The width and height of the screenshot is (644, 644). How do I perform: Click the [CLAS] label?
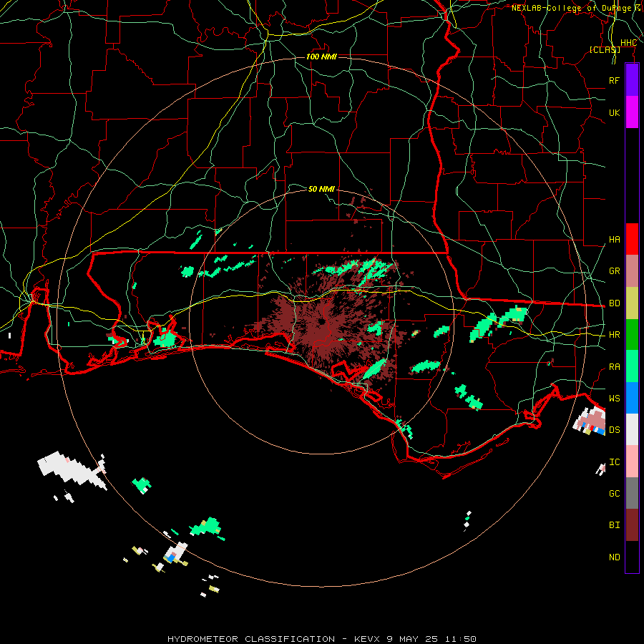[x=605, y=49]
